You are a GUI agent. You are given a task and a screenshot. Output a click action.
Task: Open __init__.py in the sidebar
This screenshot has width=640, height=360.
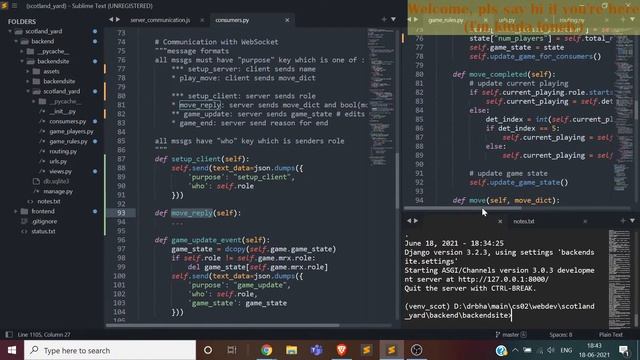pyautogui.click(x=62, y=111)
